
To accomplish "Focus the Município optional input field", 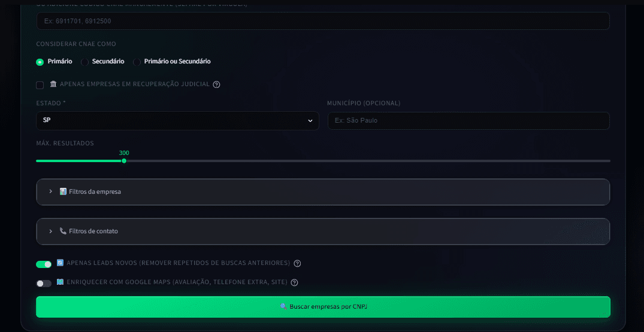I will point(468,120).
